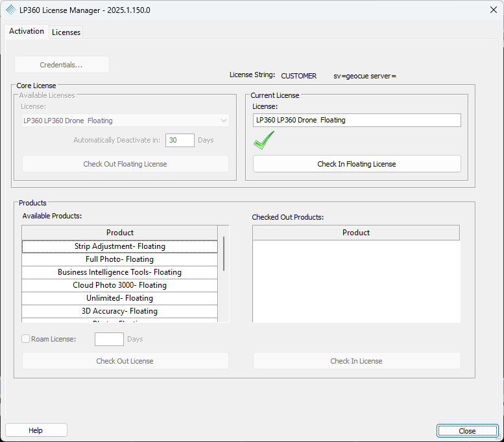Viewport: 504px width, 442px height.
Task: Toggle the Roam License checkbox
Action: click(26, 339)
